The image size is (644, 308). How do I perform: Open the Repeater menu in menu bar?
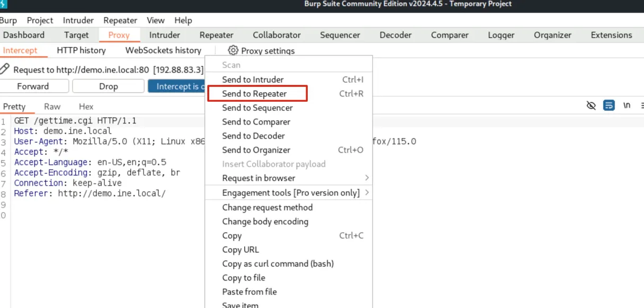[x=120, y=20]
